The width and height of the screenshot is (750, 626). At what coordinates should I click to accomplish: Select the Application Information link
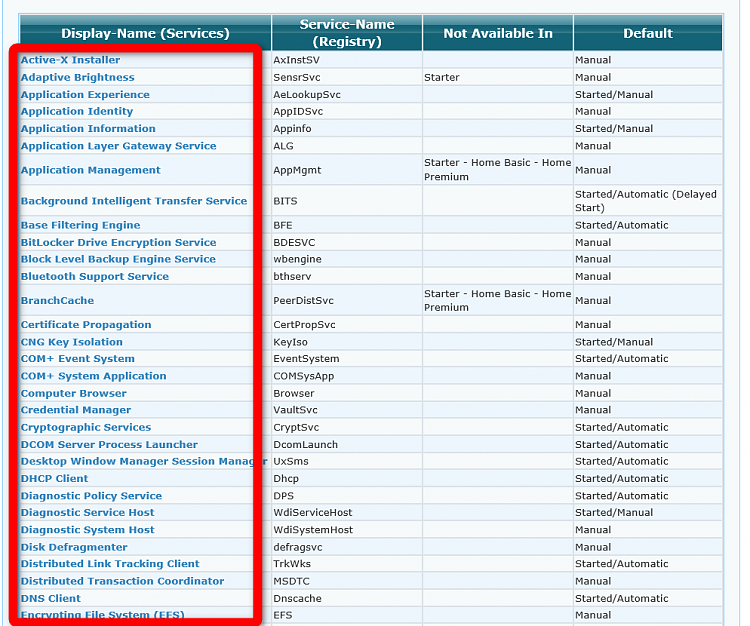88,128
